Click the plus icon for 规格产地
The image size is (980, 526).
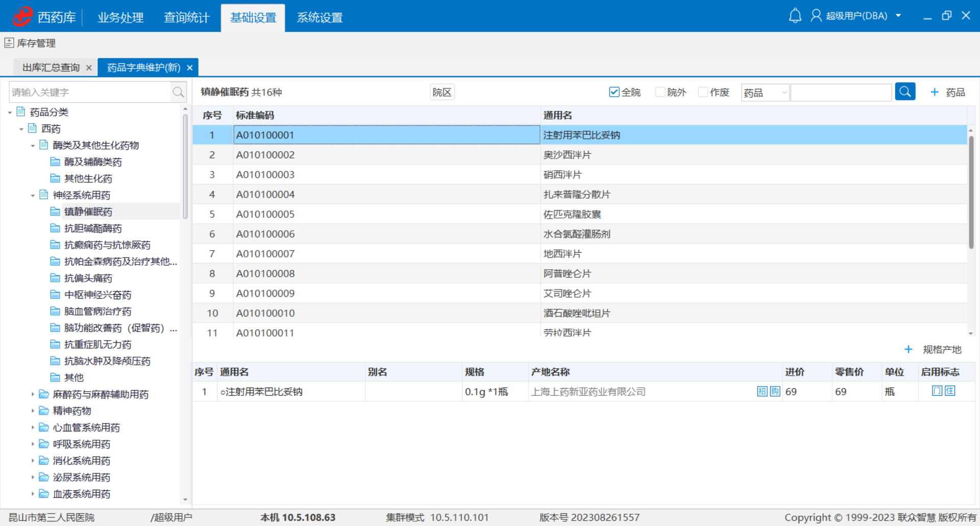click(909, 349)
